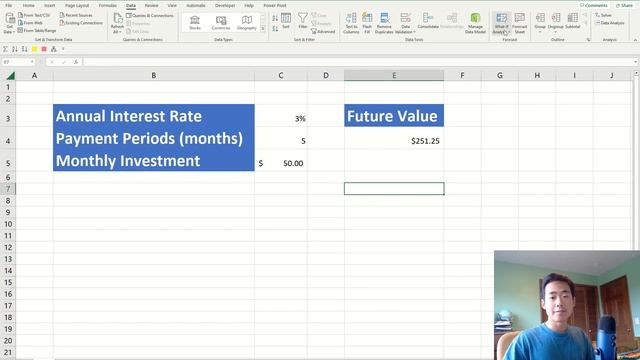
Task: Open the Get Data menu
Action: pyautogui.click(x=9, y=23)
